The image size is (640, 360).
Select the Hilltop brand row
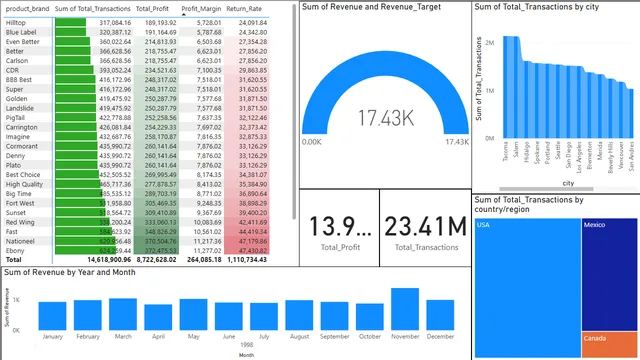tap(136, 23)
